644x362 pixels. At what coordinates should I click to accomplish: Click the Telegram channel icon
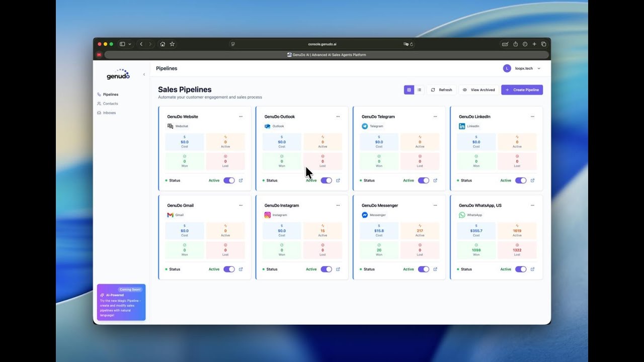point(365,126)
